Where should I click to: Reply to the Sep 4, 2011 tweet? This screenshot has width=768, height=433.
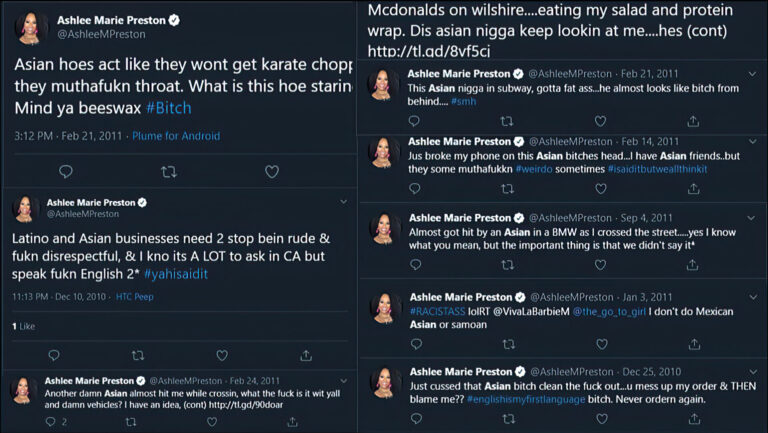click(414, 265)
